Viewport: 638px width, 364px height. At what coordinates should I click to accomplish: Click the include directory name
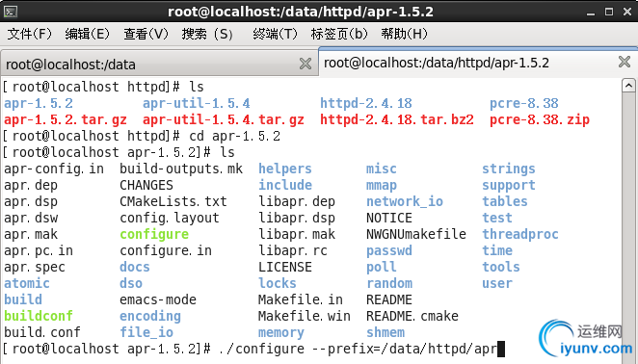[285, 185]
